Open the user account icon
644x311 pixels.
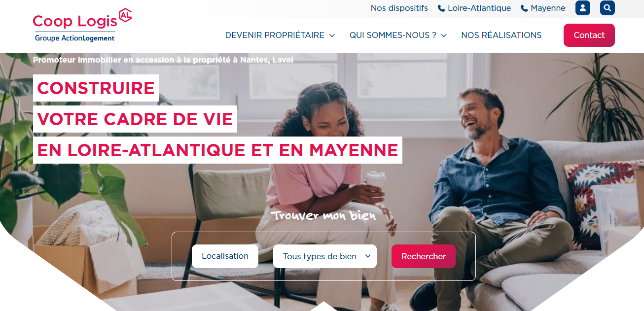point(582,8)
